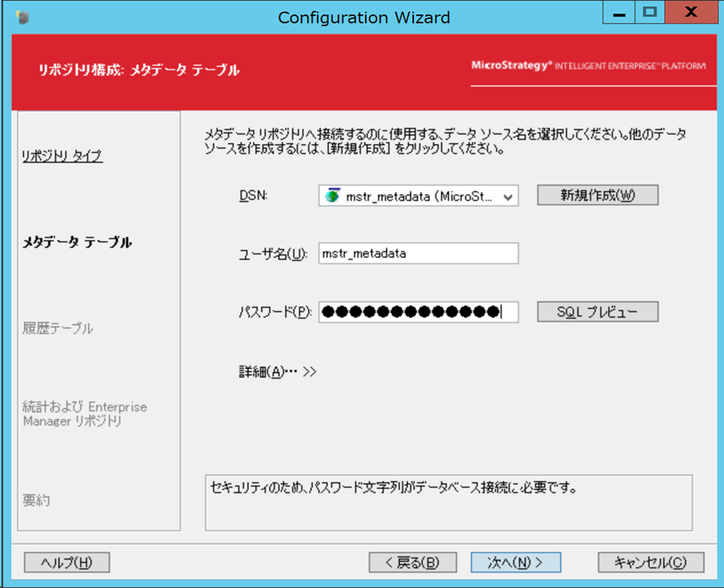
Task: Proceed with 次へ(N) button
Action: pos(516,562)
